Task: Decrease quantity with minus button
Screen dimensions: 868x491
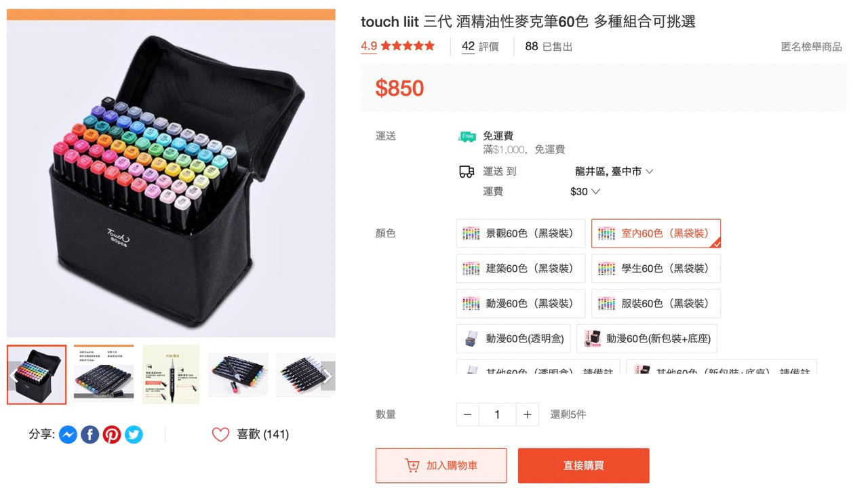Action: [467, 414]
